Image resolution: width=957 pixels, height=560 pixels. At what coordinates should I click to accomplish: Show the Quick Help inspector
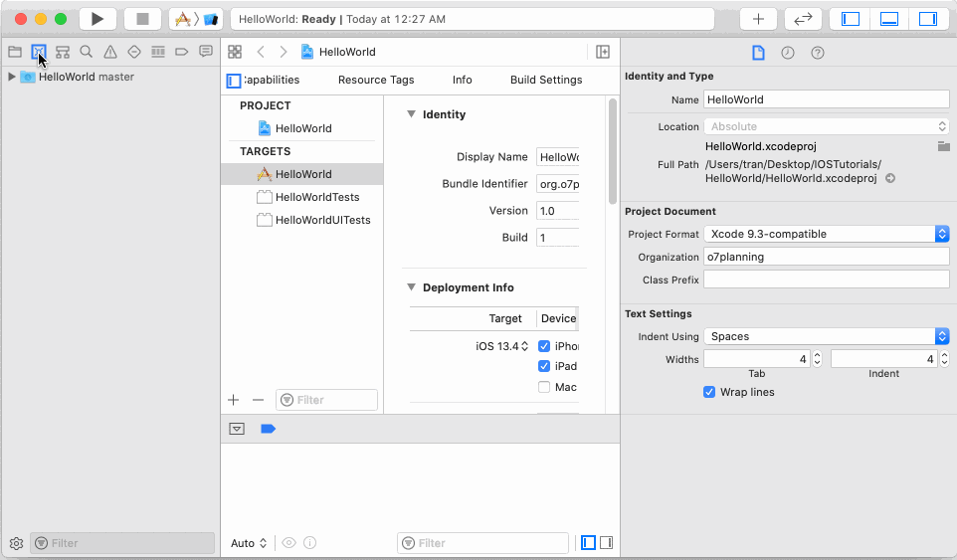(x=818, y=53)
